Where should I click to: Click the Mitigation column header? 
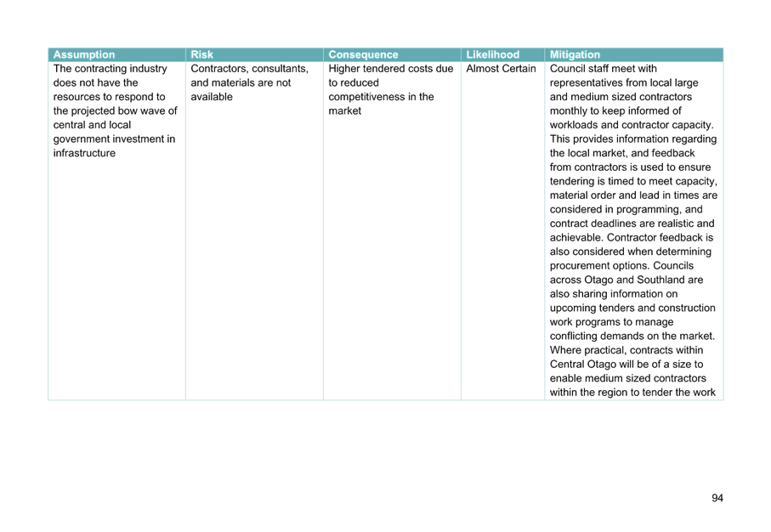(x=634, y=54)
